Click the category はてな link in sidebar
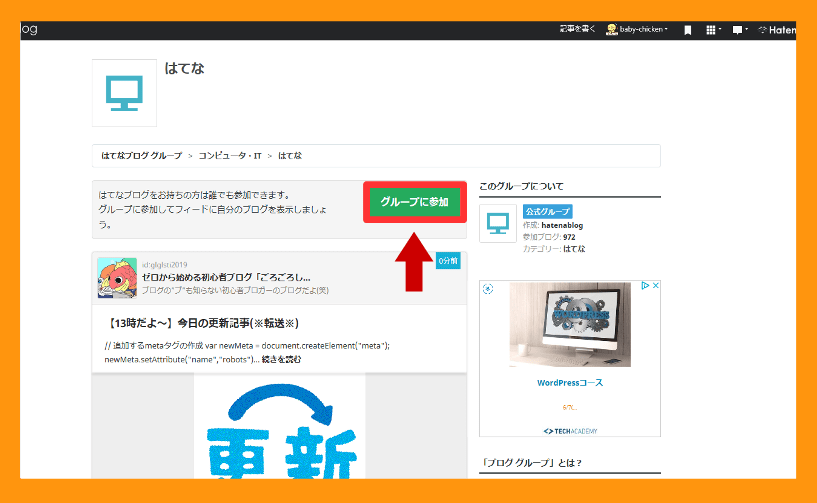The image size is (817, 503). click(574, 249)
